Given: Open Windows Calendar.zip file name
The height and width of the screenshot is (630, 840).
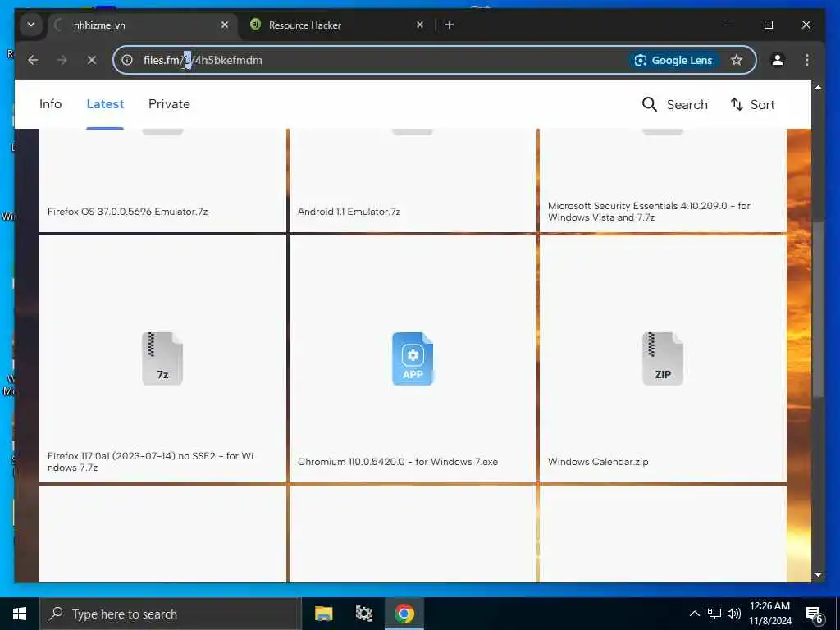Looking at the screenshot, I should click(x=598, y=462).
